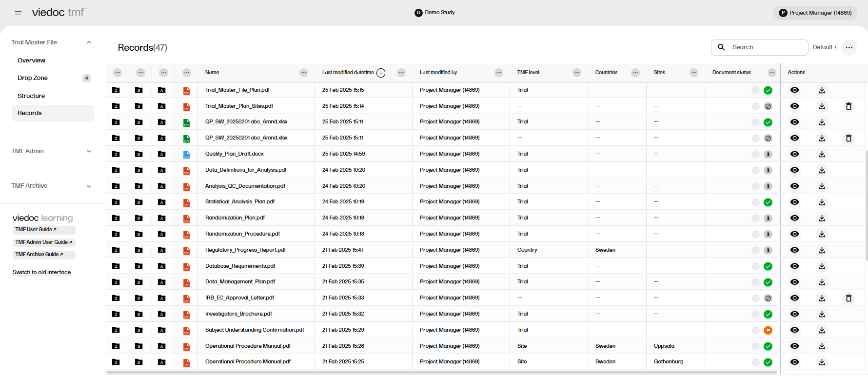Open the three-dot options menu beside Default
The height and width of the screenshot is (378, 868).
849,47
